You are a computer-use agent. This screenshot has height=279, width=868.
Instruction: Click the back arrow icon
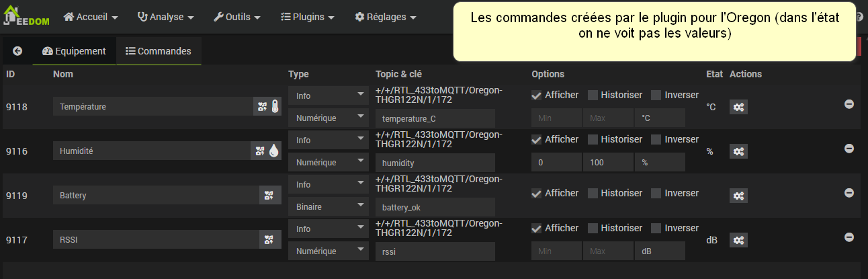coord(17,51)
